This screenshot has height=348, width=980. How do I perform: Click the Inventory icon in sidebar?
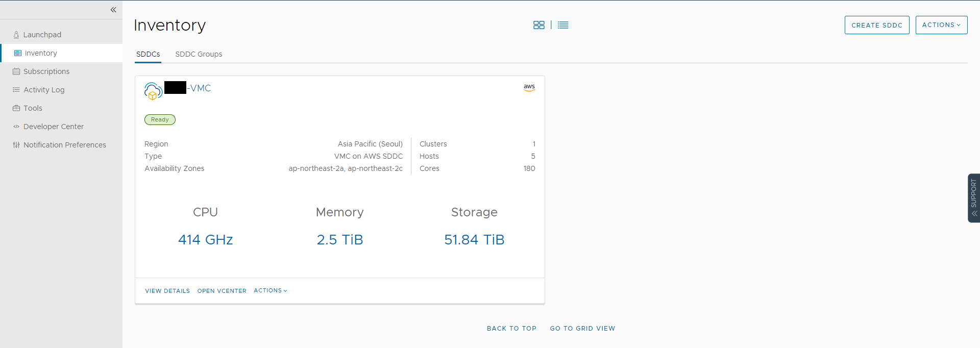pyautogui.click(x=18, y=53)
